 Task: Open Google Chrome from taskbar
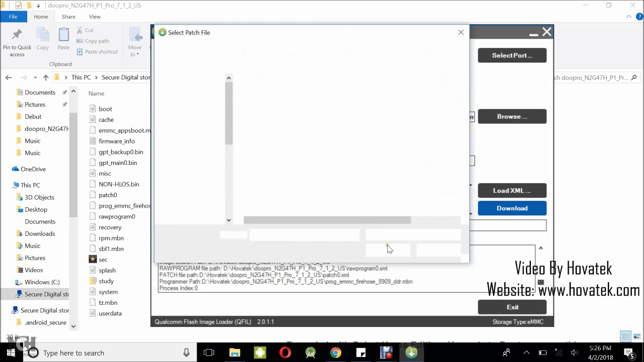click(336, 353)
